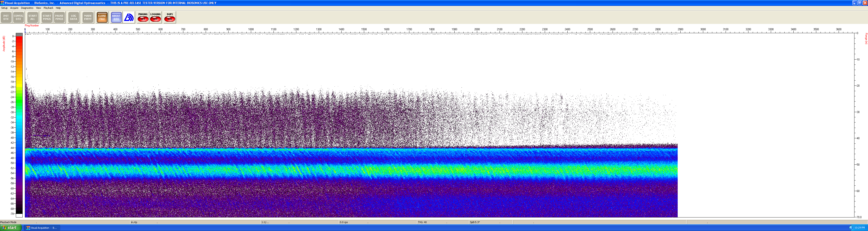Viewport: 868px width, 231px height.
Task: Click the in.rtp file name in status bar
Action: [134, 222]
